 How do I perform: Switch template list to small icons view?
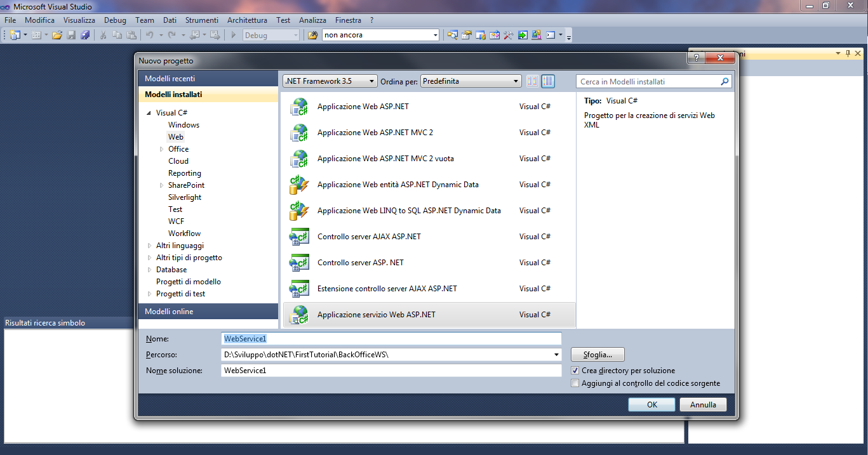click(x=533, y=81)
